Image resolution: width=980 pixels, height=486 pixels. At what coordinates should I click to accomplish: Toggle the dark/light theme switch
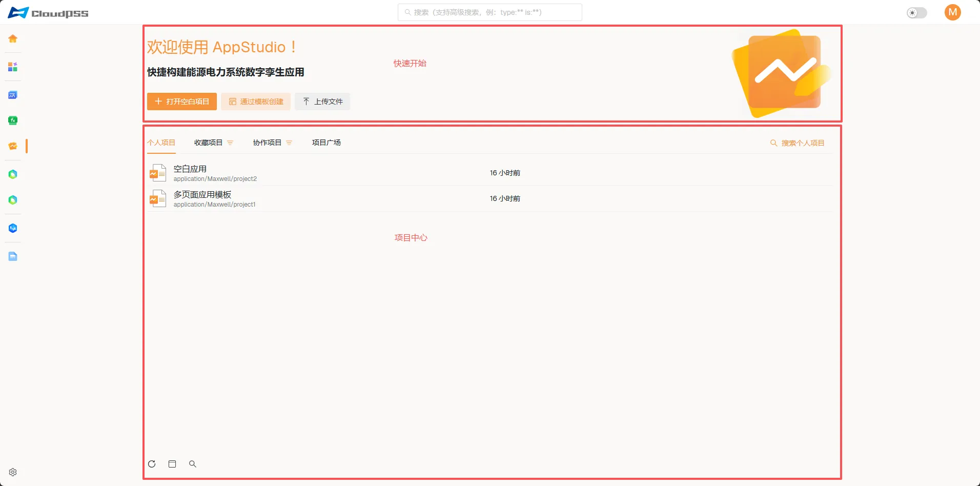coord(917,13)
